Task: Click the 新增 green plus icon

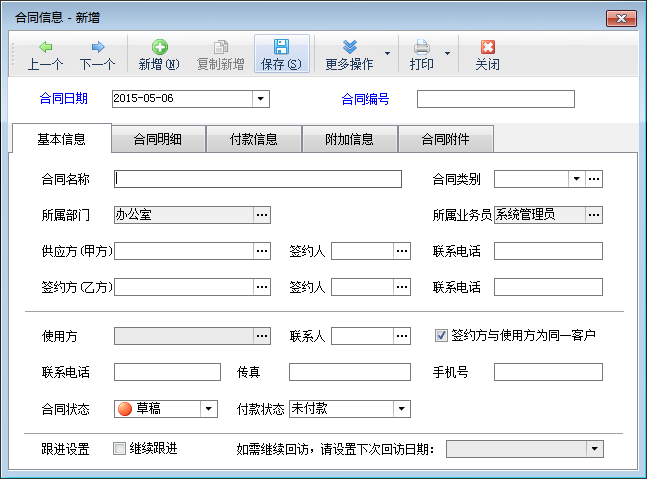Action: [x=159, y=47]
